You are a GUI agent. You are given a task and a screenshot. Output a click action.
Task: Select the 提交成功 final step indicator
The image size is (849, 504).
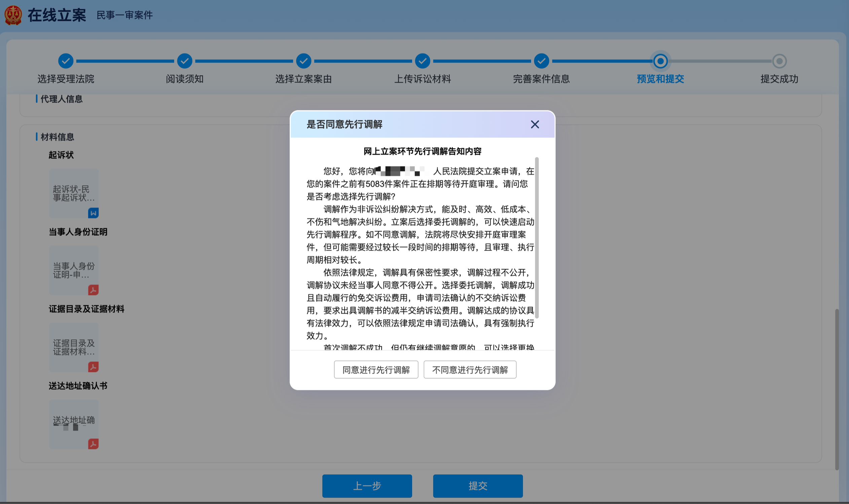(779, 61)
